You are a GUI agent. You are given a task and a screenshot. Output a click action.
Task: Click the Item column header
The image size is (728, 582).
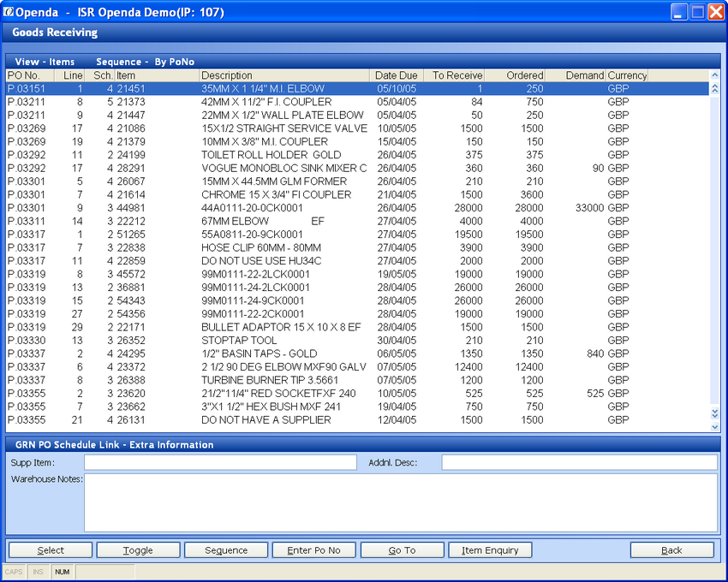(157, 75)
